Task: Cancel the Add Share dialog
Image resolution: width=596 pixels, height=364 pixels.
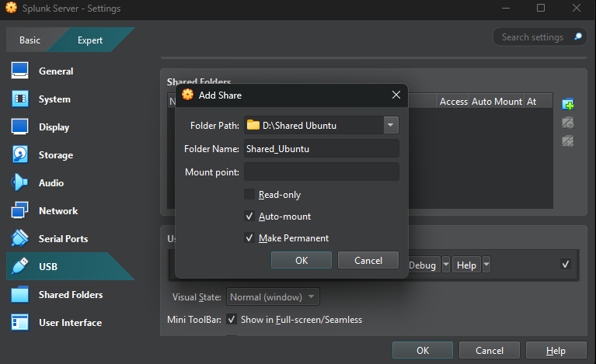Action: point(368,260)
